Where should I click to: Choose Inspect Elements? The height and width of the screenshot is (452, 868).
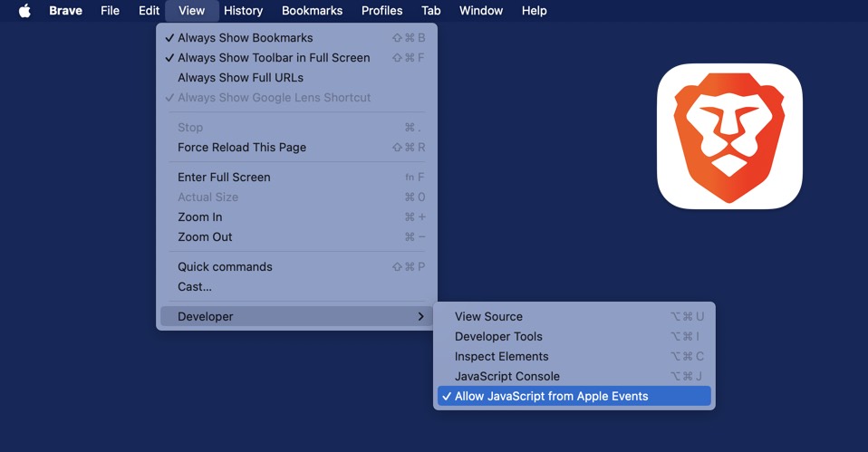(574, 356)
